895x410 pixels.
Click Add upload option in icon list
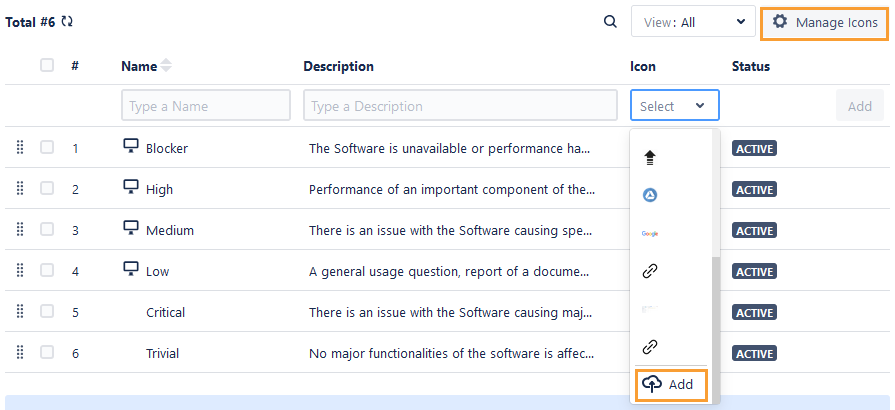click(669, 385)
